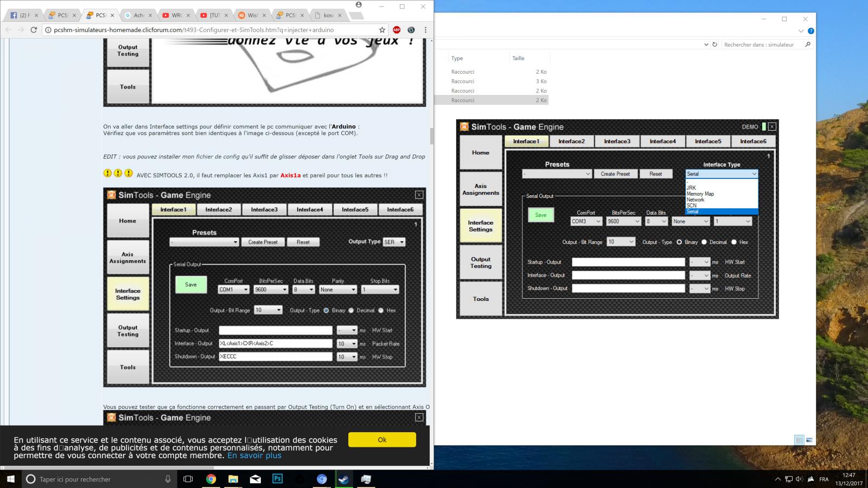The image size is (868, 488).
Task: Open Google Chrome from the taskbar
Action: (x=211, y=479)
